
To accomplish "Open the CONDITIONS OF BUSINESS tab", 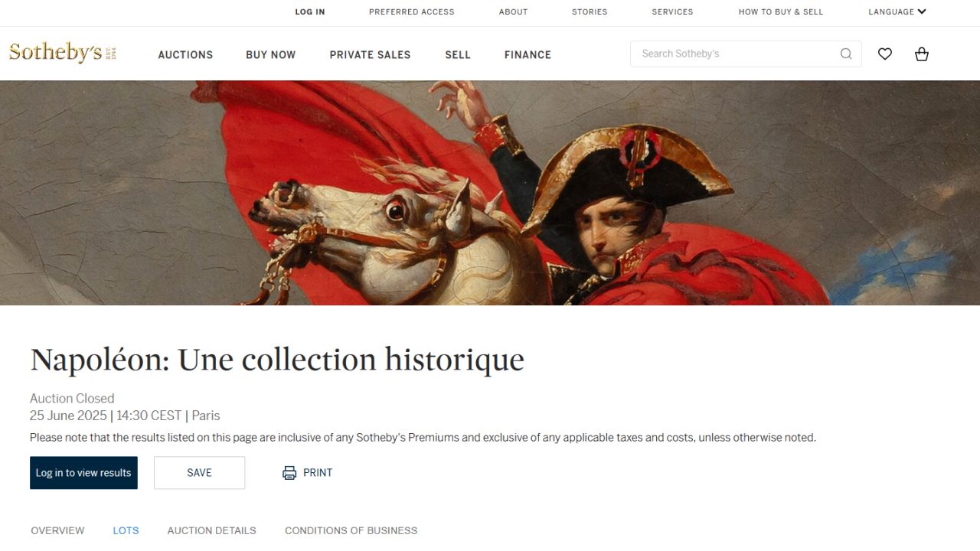I will click(351, 530).
